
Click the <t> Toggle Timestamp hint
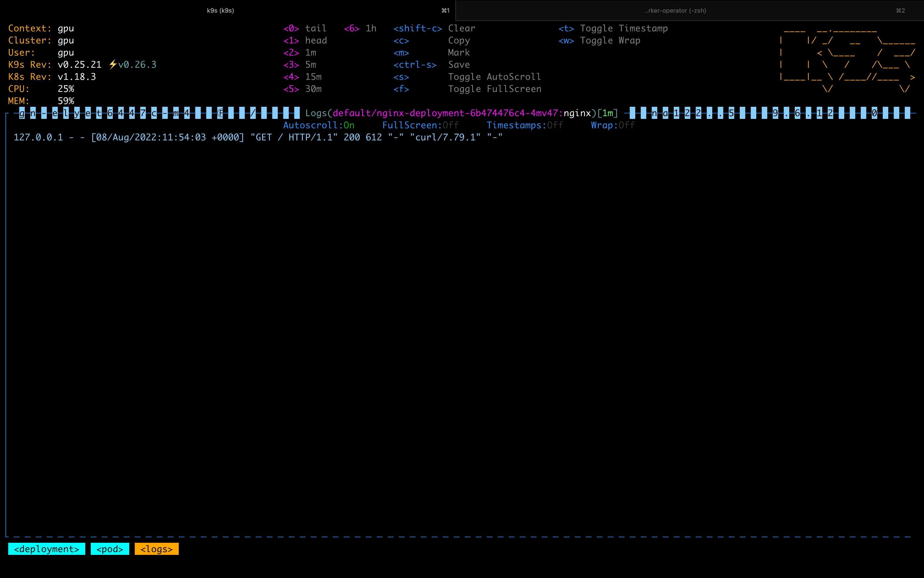point(613,28)
